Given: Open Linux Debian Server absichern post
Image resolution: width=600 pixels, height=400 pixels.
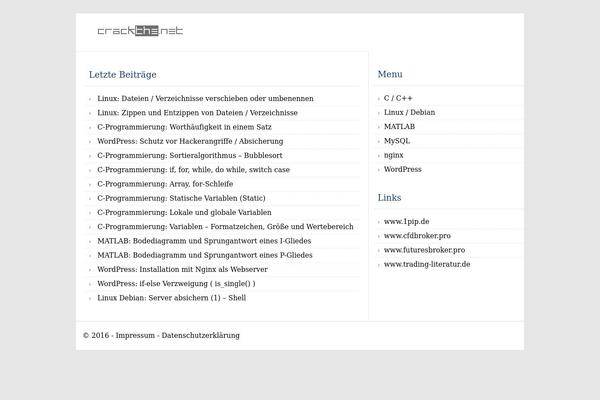Looking at the screenshot, I should click(171, 298).
